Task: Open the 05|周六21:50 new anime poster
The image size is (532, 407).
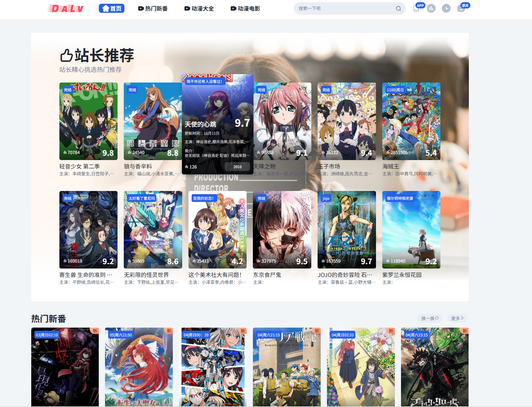Action: click(x=139, y=367)
